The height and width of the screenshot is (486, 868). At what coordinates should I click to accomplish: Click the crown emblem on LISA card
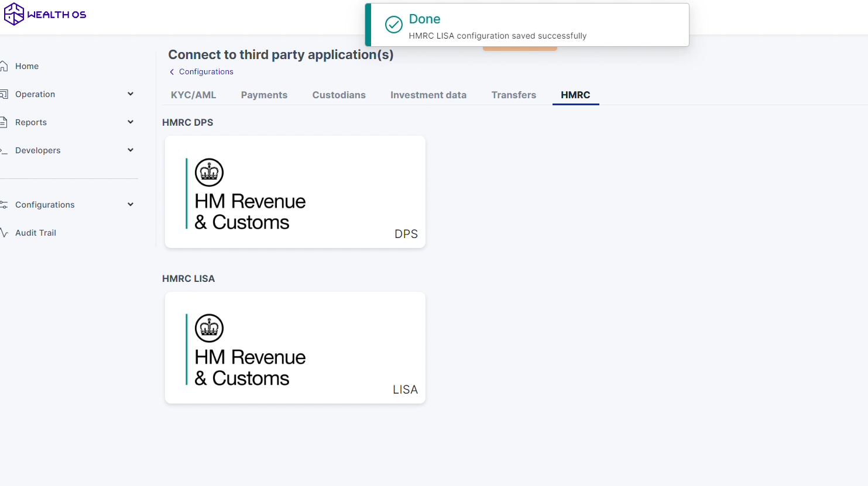coord(209,328)
